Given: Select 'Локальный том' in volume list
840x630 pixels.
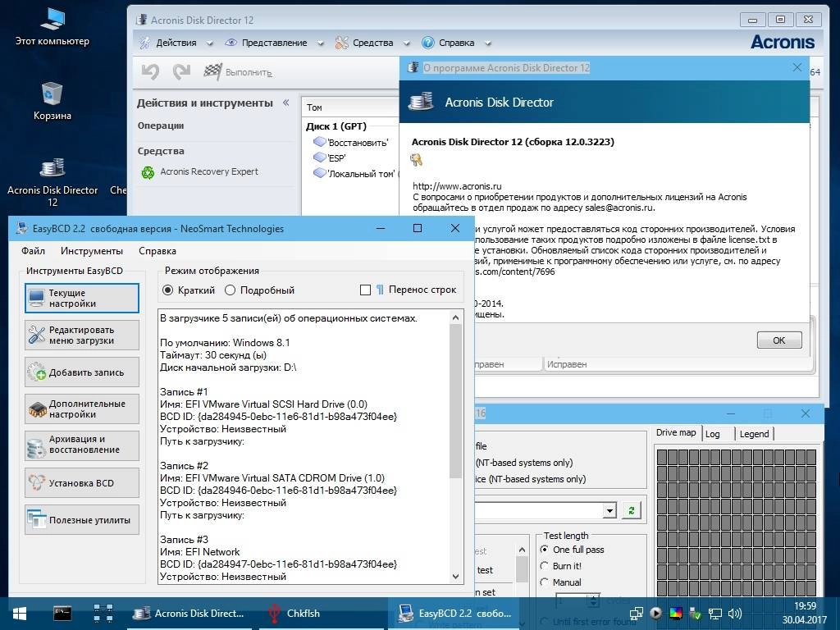Looking at the screenshot, I should point(356,174).
